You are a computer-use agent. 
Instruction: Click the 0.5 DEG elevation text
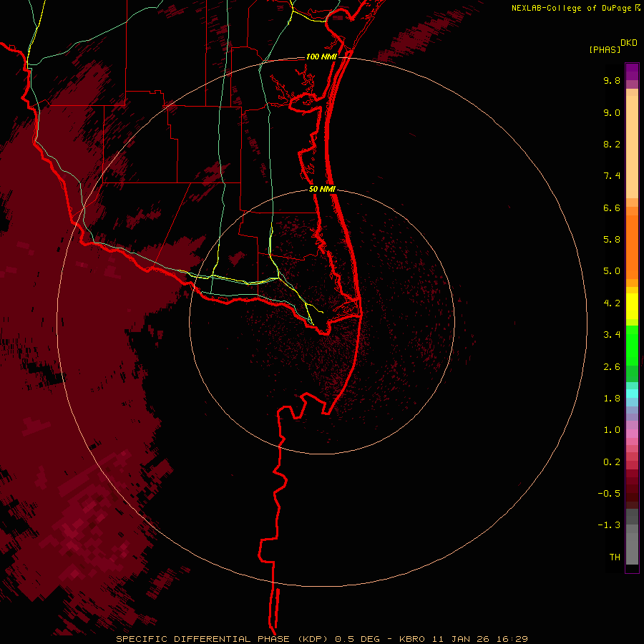pos(357,639)
